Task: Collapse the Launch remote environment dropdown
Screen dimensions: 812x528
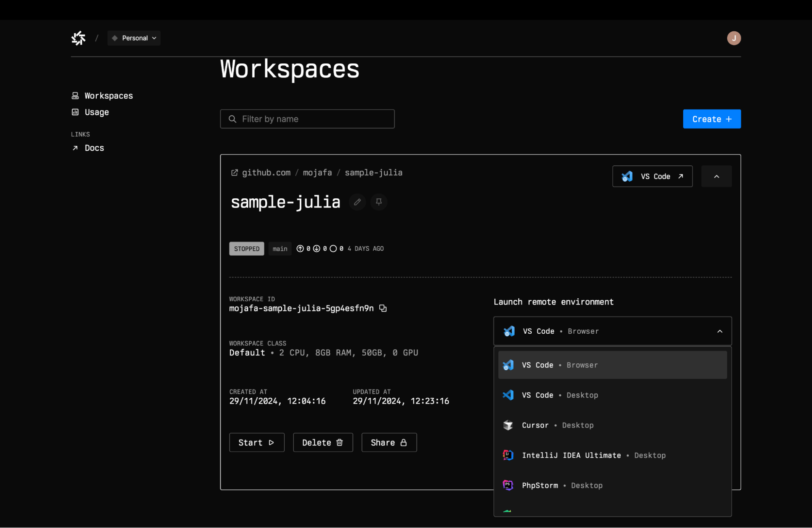Action: click(x=613, y=331)
